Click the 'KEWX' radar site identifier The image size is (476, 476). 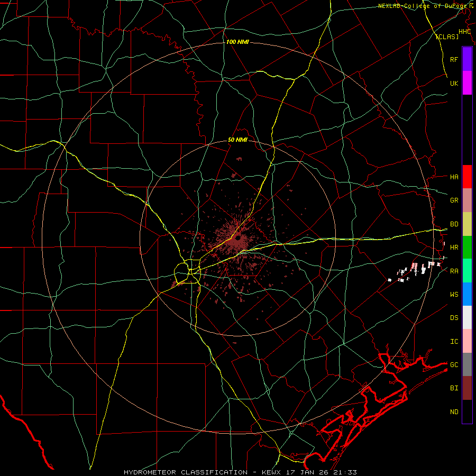point(272,472)
